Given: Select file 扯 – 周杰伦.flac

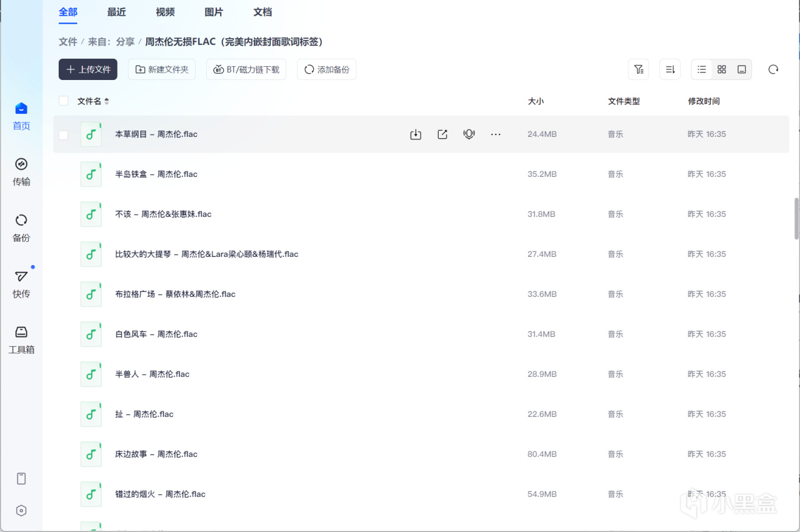Looking at the screenshot, I should [144, 414].
